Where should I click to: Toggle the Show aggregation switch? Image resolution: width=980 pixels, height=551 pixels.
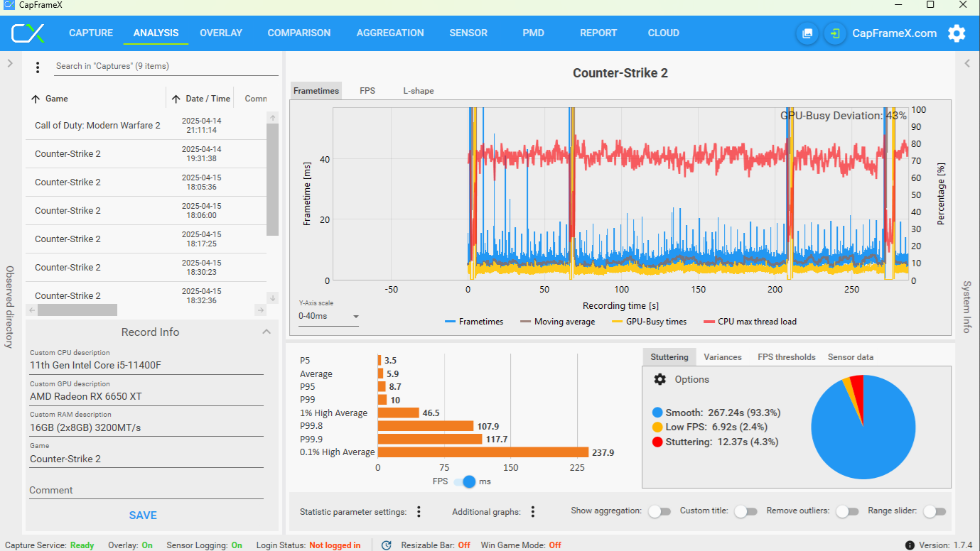click(x=659, y=511)
